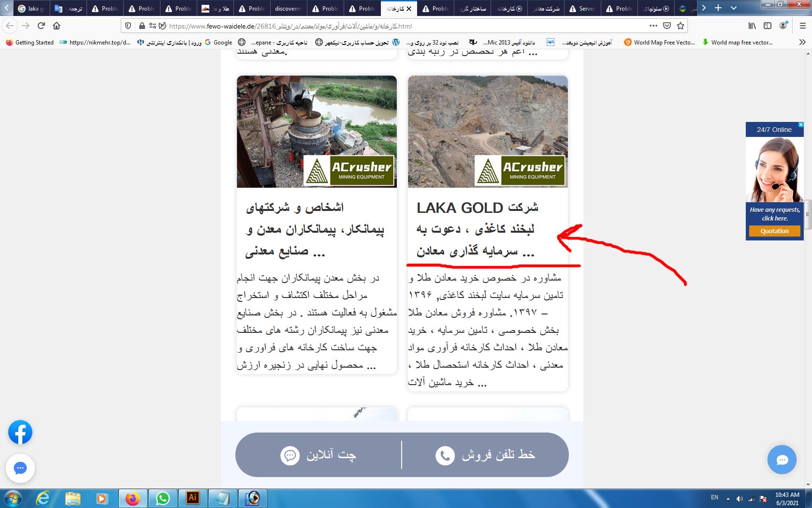The width and height of the screenshot is (812, 508).
Task: Open nikmehr.top bookmark
Action: pyautogui.click(x=95, y=42)
